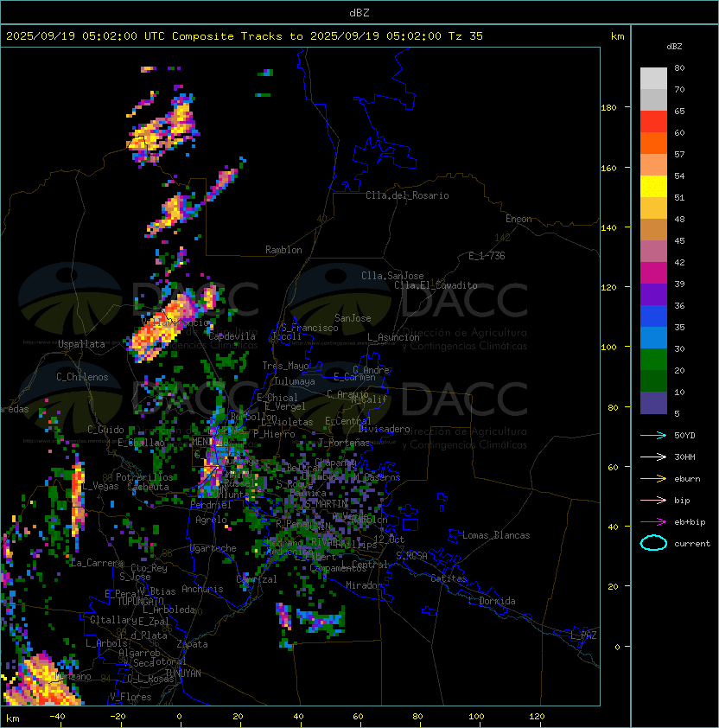Image resolution: width=719 pixels, height=728 pixels.
Task: Click the '100' tick on the right axis
Action: coord(608,347)
